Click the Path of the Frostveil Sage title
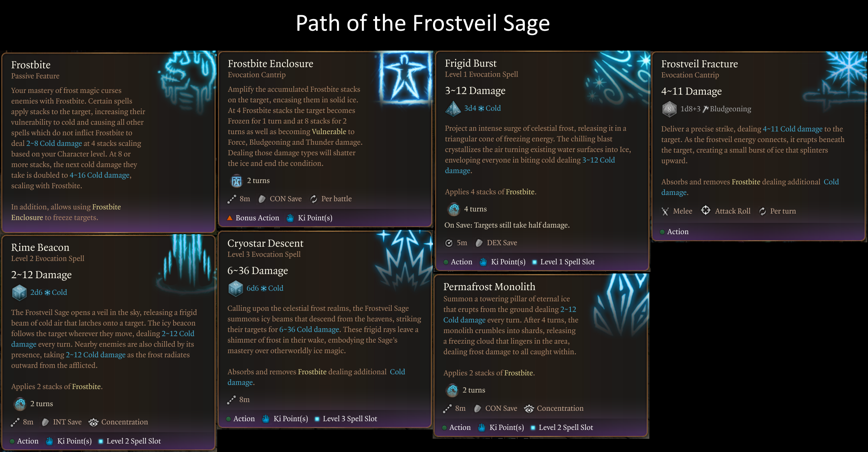This screenshot has height=452, width=868. coord(423,23)
